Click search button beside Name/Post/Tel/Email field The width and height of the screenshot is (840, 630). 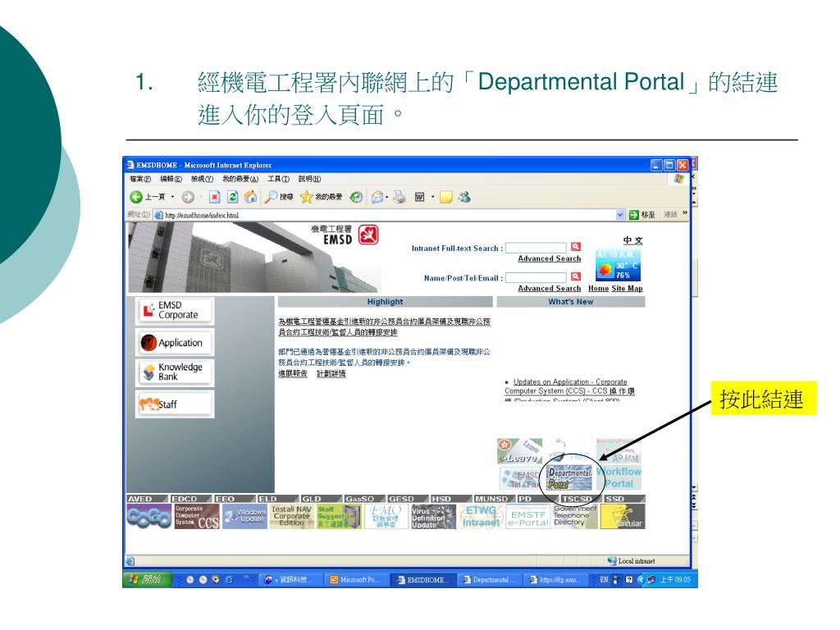[x=575, y=276]
